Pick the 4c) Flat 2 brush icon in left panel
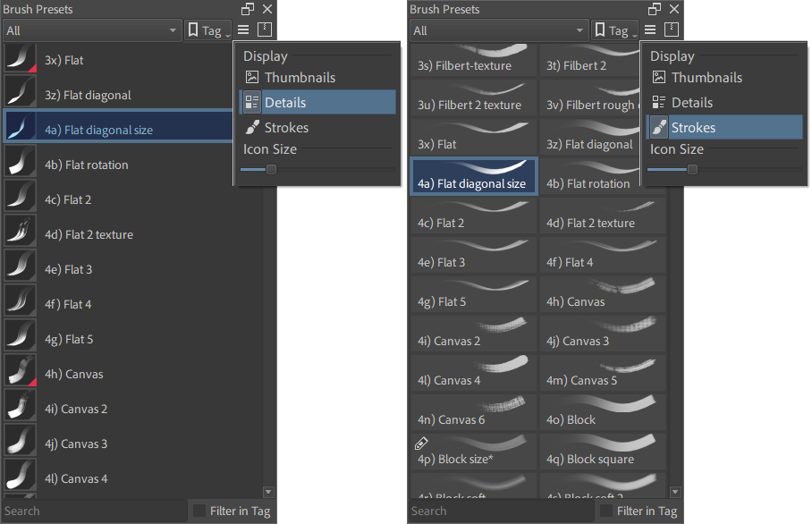The height and width of the screenshot is (524, 812). pyautogui.click(x=21, y=197)
